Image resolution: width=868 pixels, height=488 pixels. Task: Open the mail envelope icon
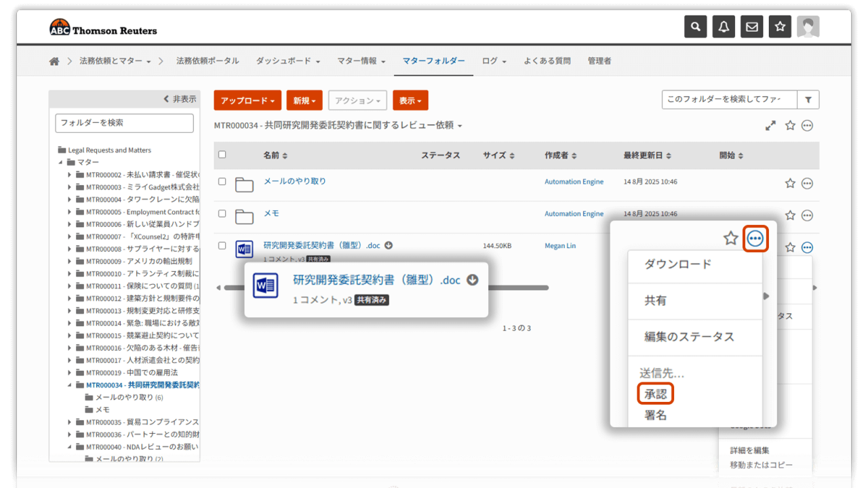coord(752,27)
